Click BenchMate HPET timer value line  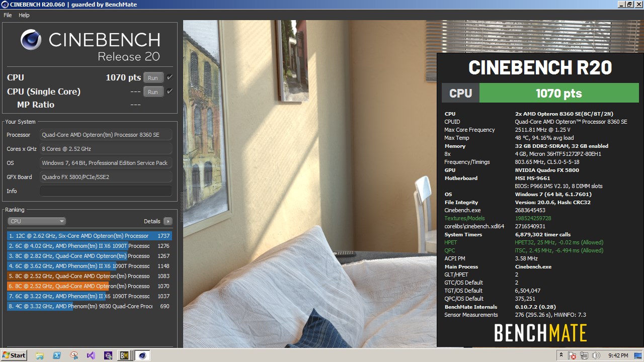[559, 242]
